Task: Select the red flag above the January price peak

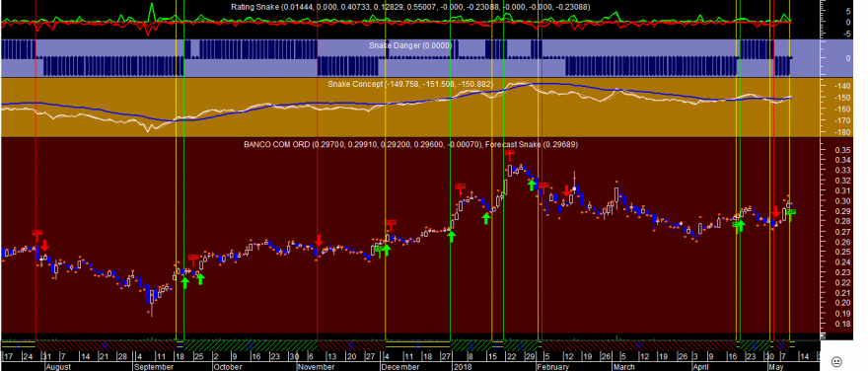Action: tap(509, 153)
